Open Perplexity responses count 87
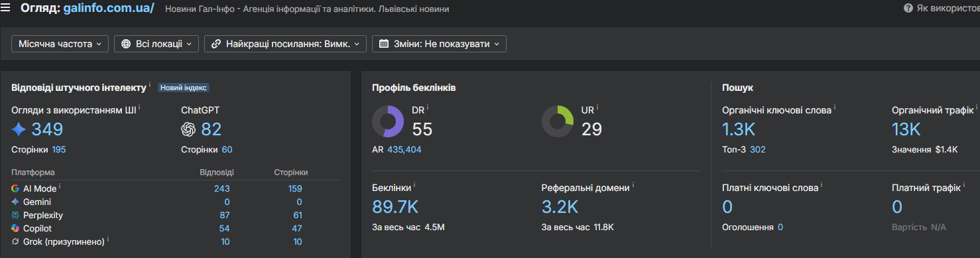 [x=224, y=216]
